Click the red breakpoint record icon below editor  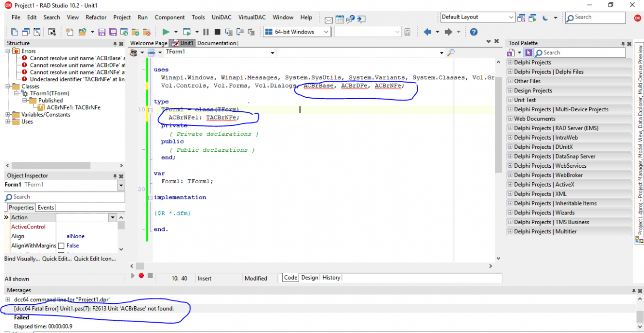point(141,276)
